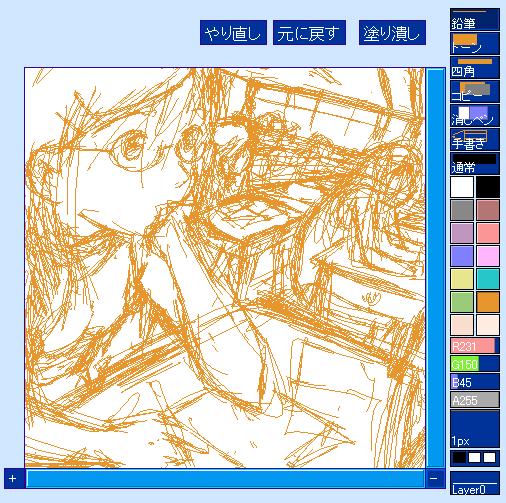Screen dimensions: 506x503
Task: Pick the dusty rose color swatch
Action: tap(488, 210)
